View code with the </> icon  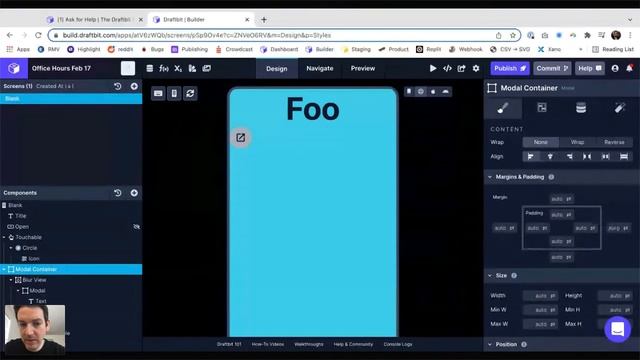447,69
